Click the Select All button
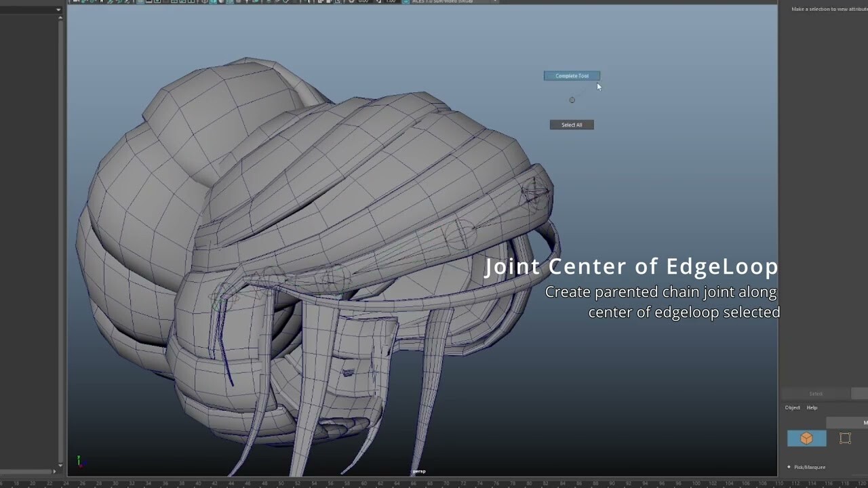This screenshot has width=868, height=488. (572, 124)
